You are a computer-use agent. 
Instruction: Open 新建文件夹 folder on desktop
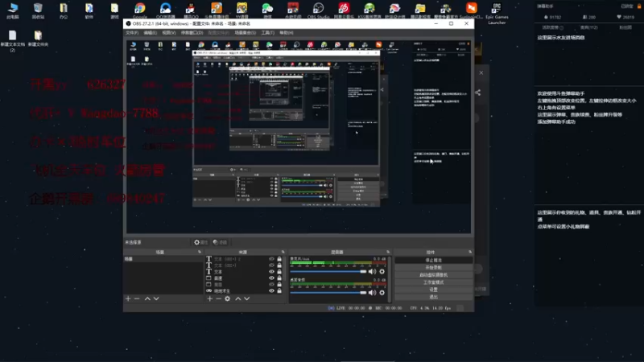38,39
